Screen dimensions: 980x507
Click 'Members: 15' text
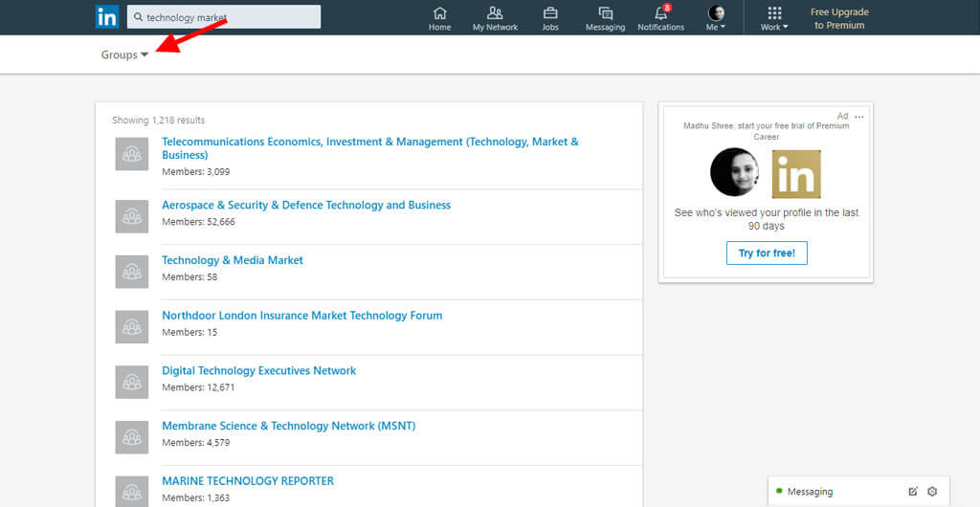pos(190,332)
